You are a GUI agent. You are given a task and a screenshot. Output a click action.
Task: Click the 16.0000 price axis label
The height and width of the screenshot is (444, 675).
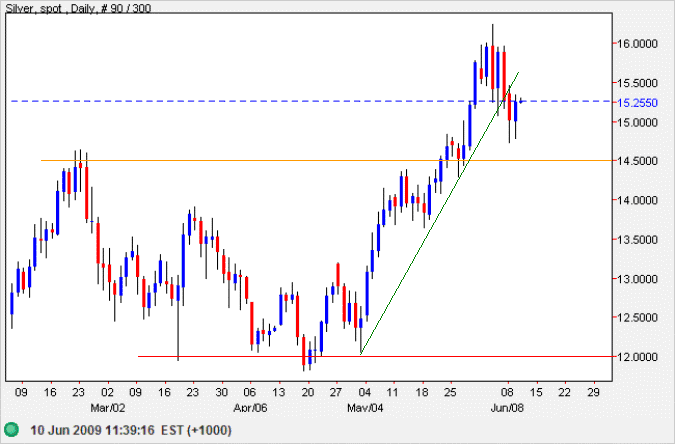click(638, 43)
